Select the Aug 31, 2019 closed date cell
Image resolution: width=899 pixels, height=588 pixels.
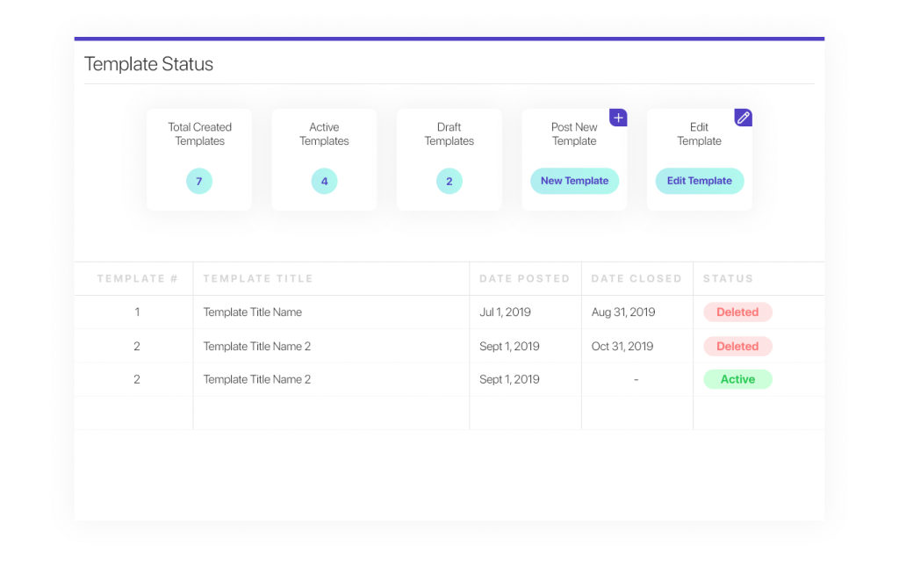(x=623, y=312)
